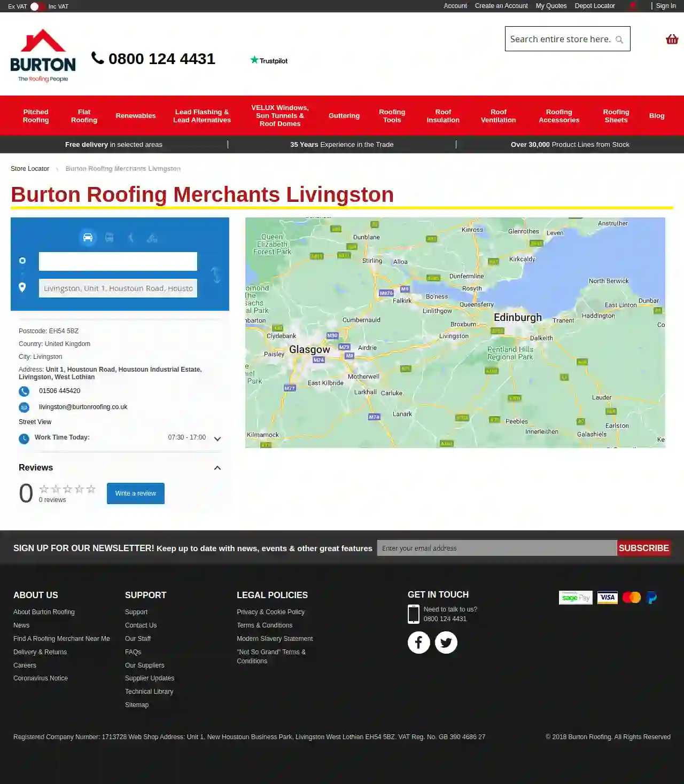Click the Visa payment icon
Screen dimensions: 684x784
pos(607,597)
